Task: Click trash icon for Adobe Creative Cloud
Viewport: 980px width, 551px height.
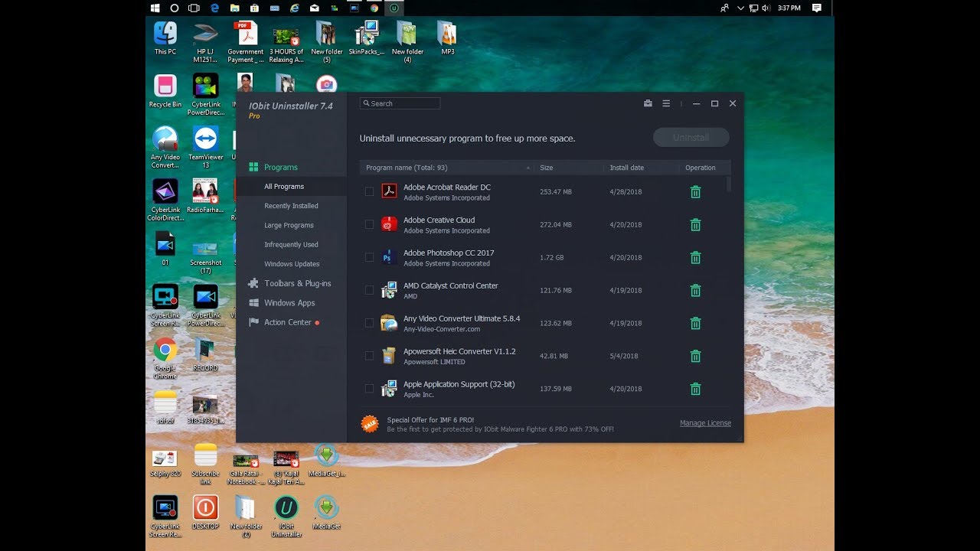Action: pyautogui.click(x=695, y=225)
